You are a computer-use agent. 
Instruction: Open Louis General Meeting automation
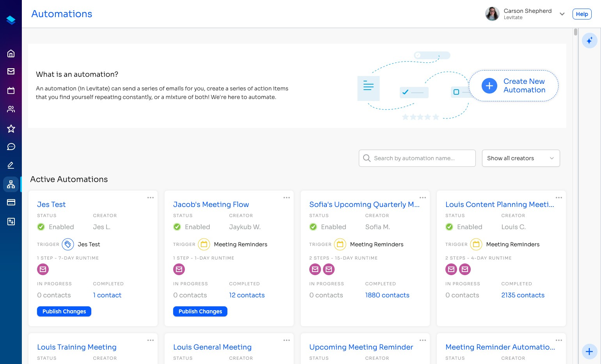click(x=212, y=347)
